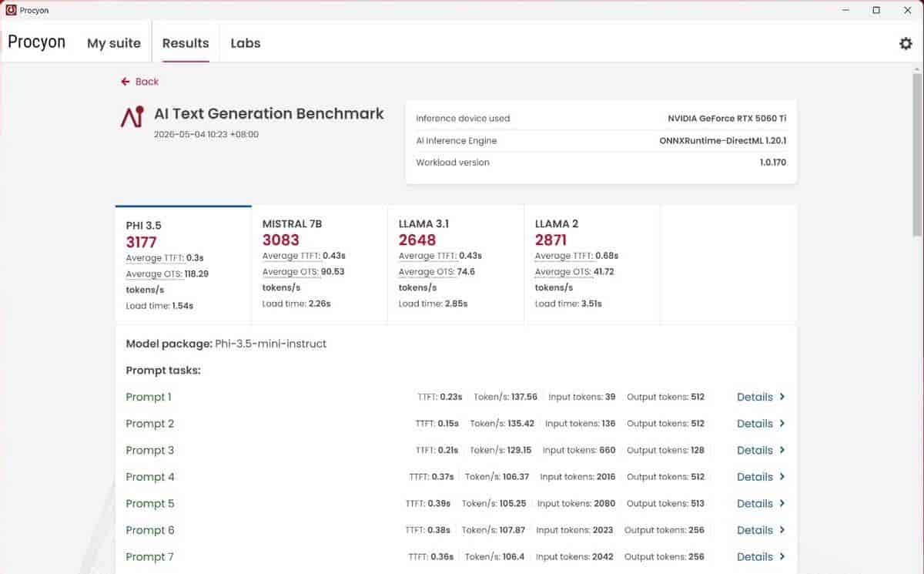This screenshot has width=924, height=574.
Task: Click the chevron next to Prompt 2 Details
Action: click(782, 424)
